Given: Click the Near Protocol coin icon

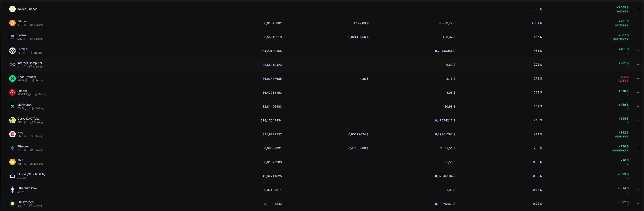Looking at the screenshot, I should coord(12,79).
